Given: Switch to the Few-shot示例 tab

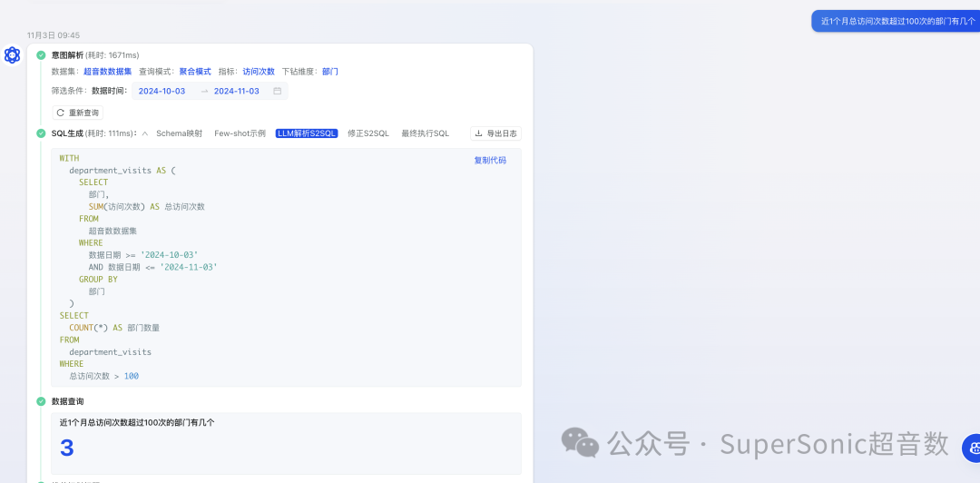Looking at the screenshot, I should 240,133.
